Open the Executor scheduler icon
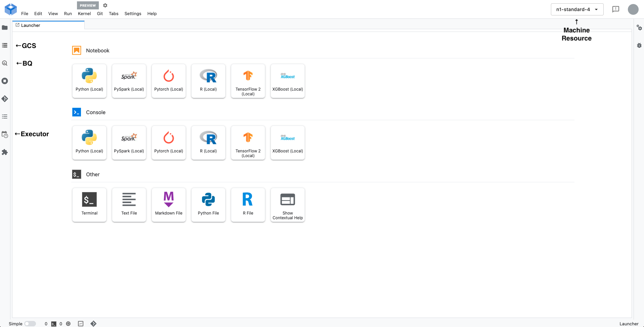644x327 pixels. pos(5,134)
